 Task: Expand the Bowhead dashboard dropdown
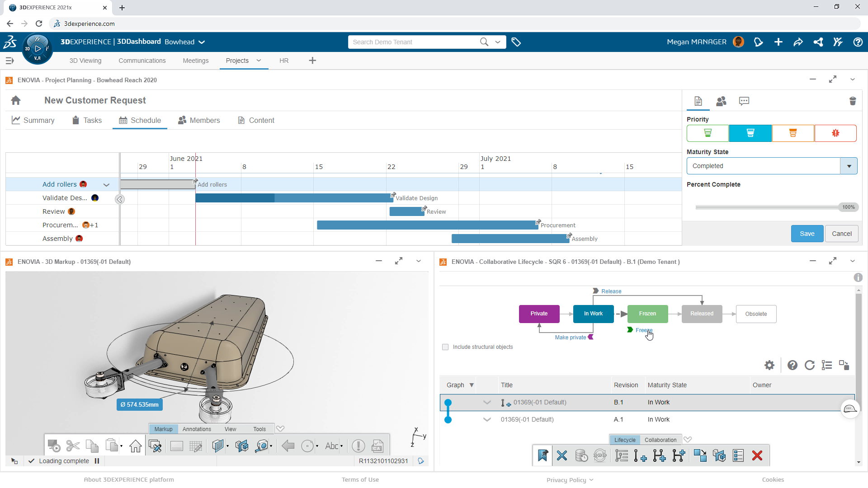(202, 42)
